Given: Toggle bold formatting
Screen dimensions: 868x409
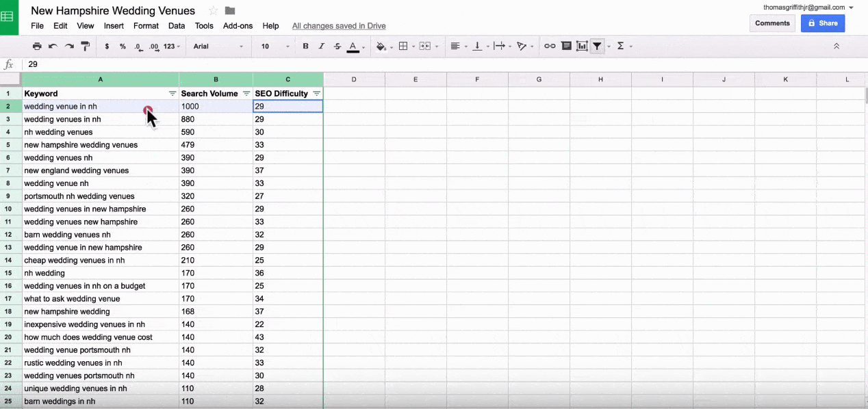Looking at the screenshot, I should coord(305,47).
